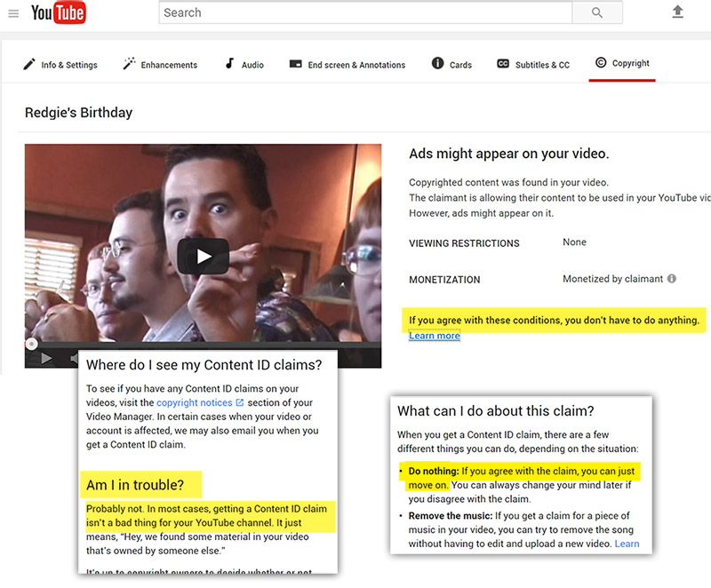711x588 pixels.
Task: Click the YouTube logo
Action: [59, 12]
